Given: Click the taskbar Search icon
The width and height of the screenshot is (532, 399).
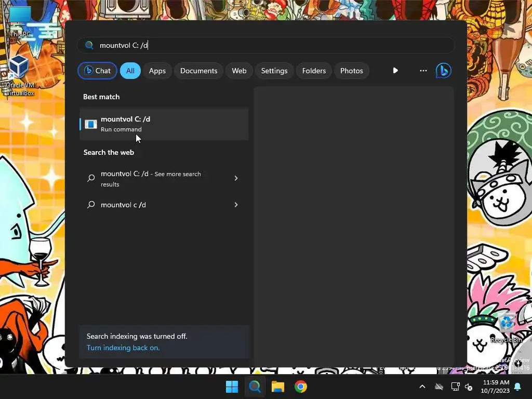Looking at the screenshot, I should pos(255,387).
